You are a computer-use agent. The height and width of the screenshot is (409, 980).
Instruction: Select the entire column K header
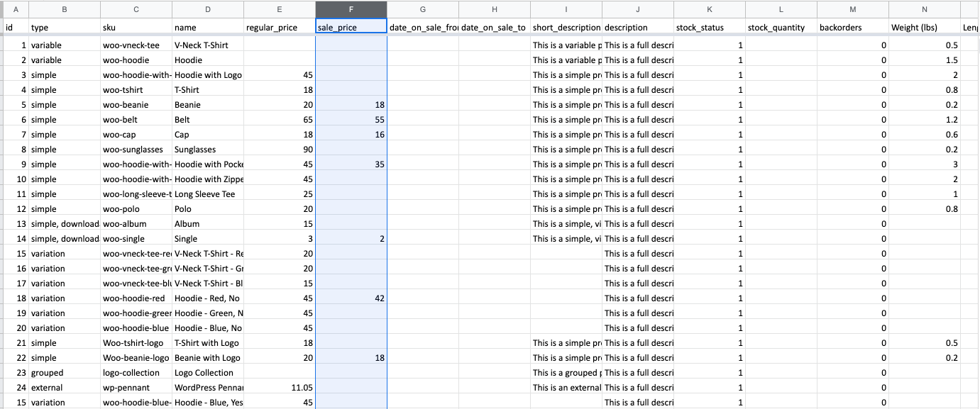click(710, 9)
